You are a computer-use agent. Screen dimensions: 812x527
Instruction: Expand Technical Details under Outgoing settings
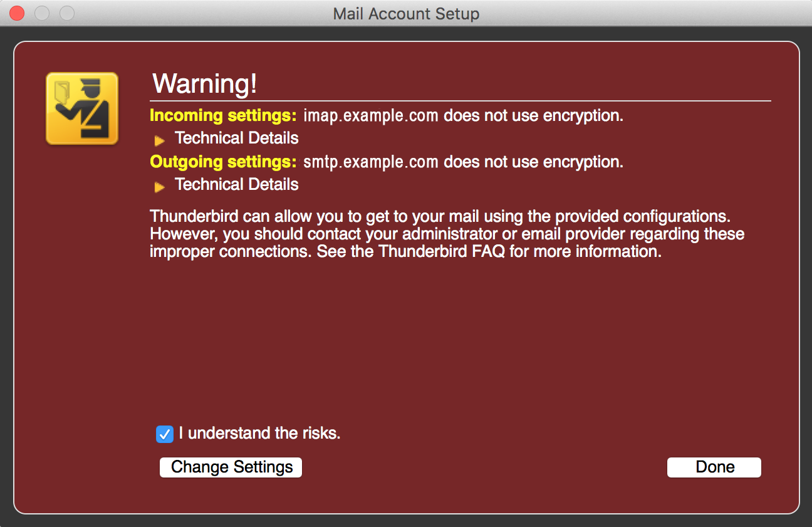click(x=236, y=184)
